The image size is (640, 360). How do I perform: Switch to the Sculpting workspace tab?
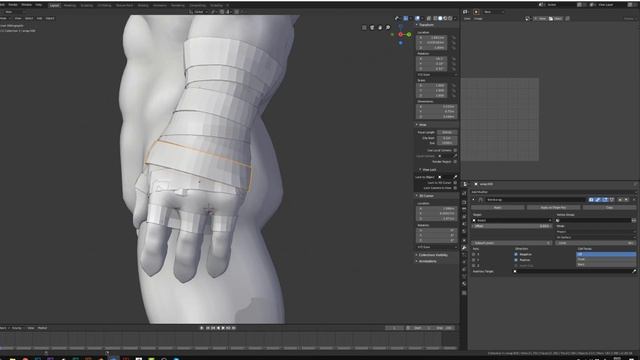coord(87,5)
